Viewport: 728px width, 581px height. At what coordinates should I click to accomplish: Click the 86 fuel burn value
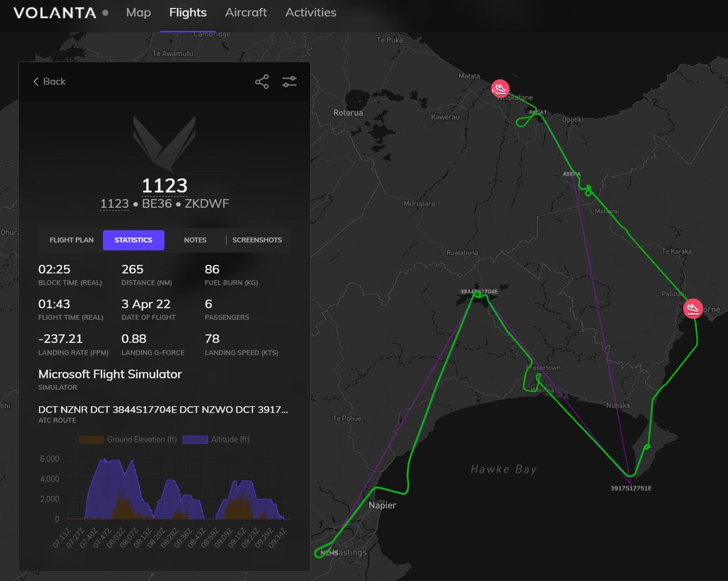(212, 269)
